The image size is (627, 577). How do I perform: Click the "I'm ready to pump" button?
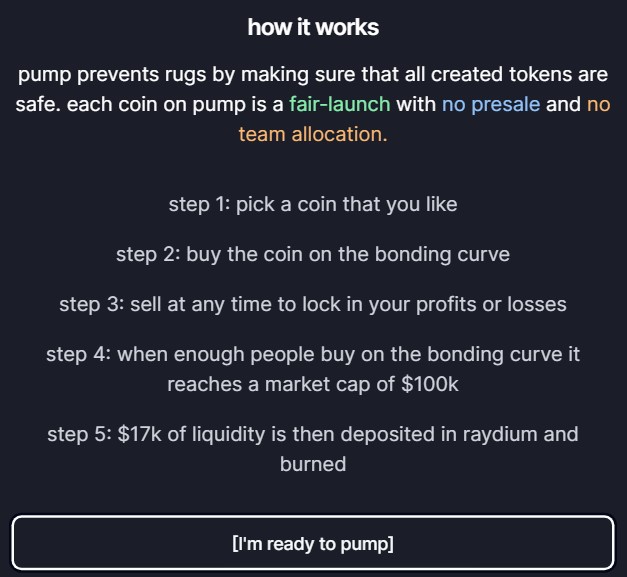pos(313,543)
